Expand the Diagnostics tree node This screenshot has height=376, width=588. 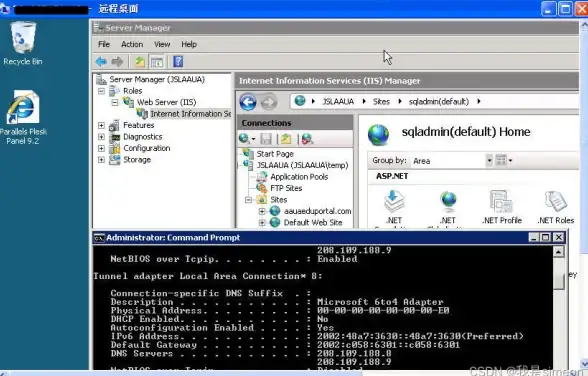101,137
